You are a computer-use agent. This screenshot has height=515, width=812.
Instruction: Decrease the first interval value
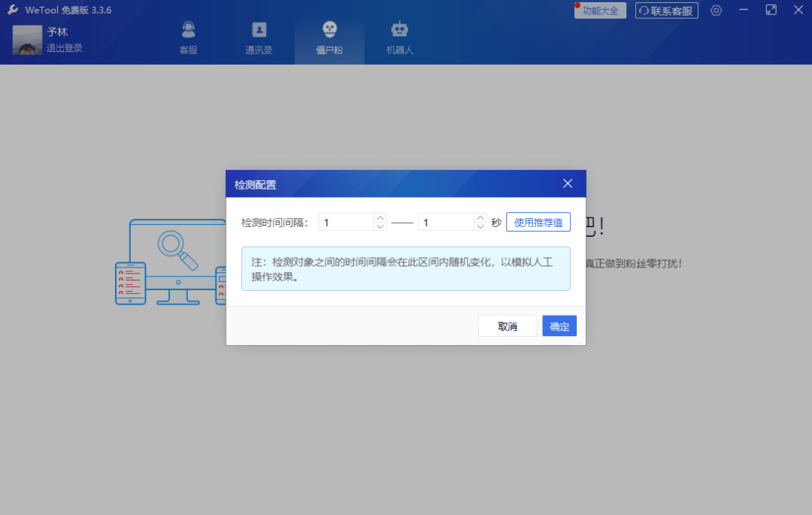coord(380,227)
